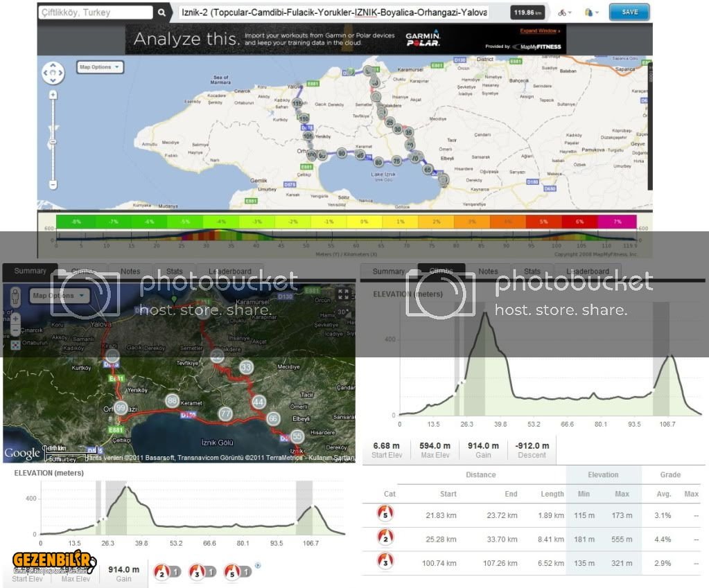This screenshot has height=588, width=709.
Task: Open the cycling activity type selector
Action: click(x=564, y=12)
